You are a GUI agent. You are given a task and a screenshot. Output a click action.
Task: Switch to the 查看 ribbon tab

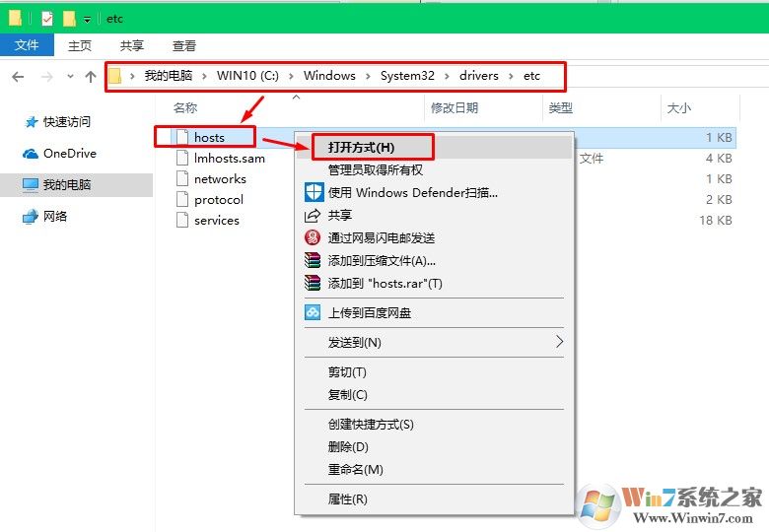(184, 45)
